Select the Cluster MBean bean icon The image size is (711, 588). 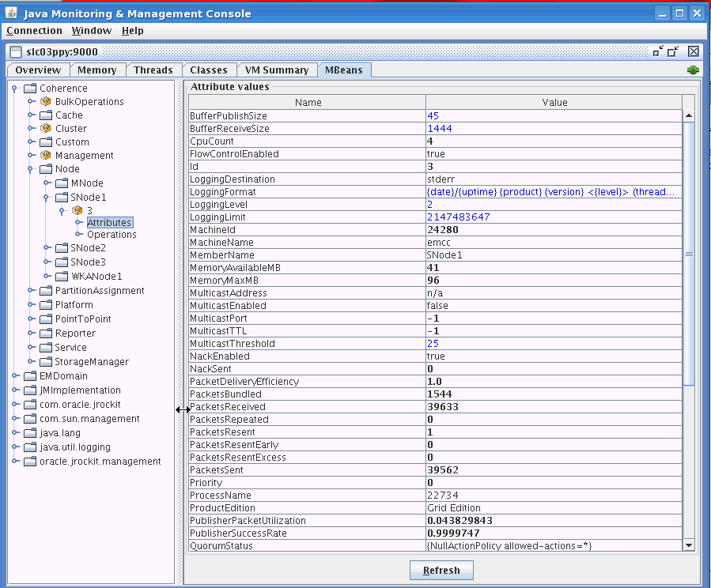coord(43,128)
